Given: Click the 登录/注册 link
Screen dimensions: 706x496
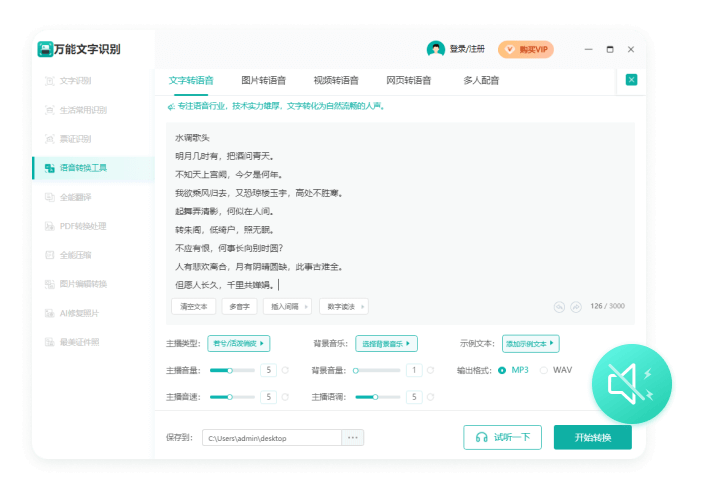Looking at the screenshot, I should click(x=467, y=49).
